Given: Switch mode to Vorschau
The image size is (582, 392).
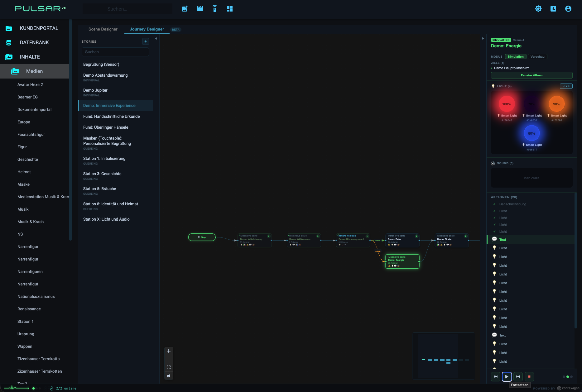Looking at the screenshot, I should [x=537, y=57].
